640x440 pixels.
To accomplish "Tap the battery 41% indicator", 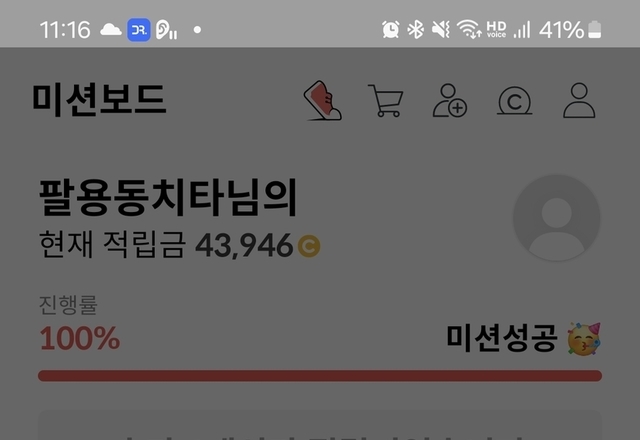I will coord(570,30).
